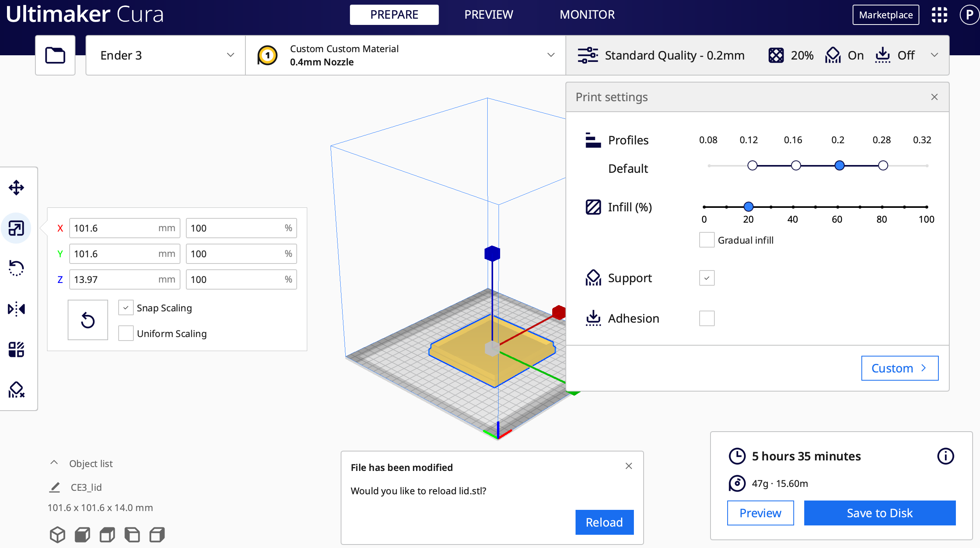
Task: Switch to left side view cube
Action: [132, 535]
